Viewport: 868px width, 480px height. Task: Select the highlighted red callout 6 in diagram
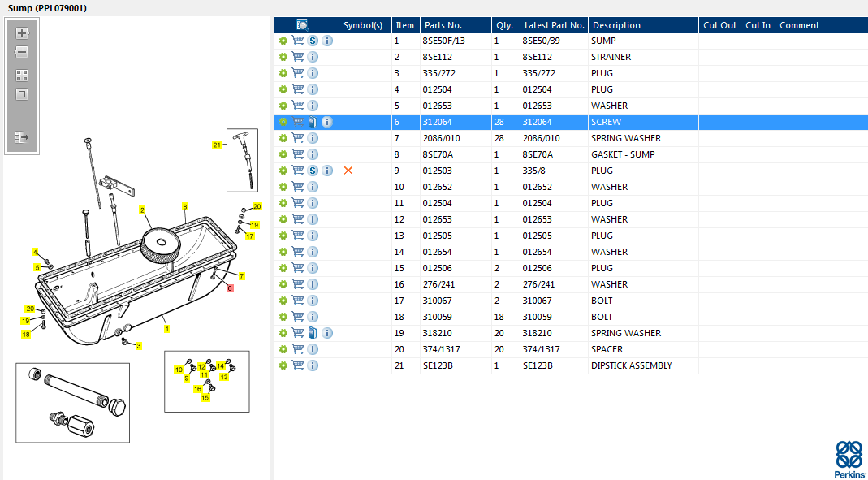(x=230, y=288)
